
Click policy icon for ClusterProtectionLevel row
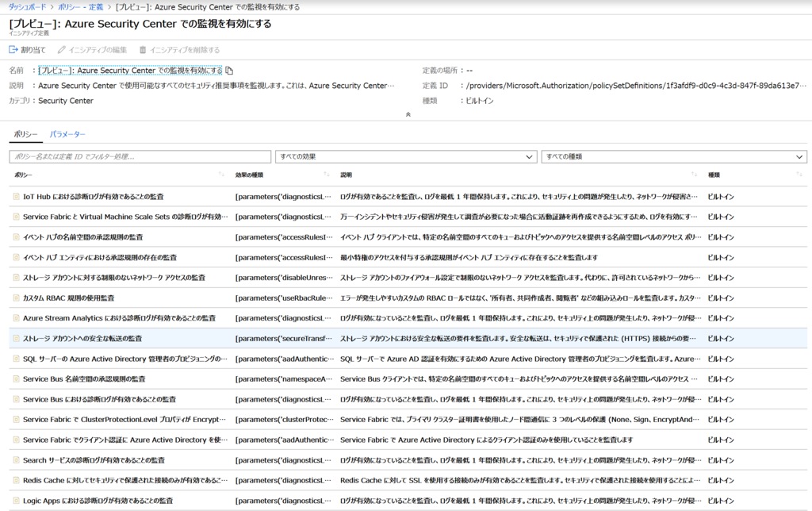click(x=16, y=419)
